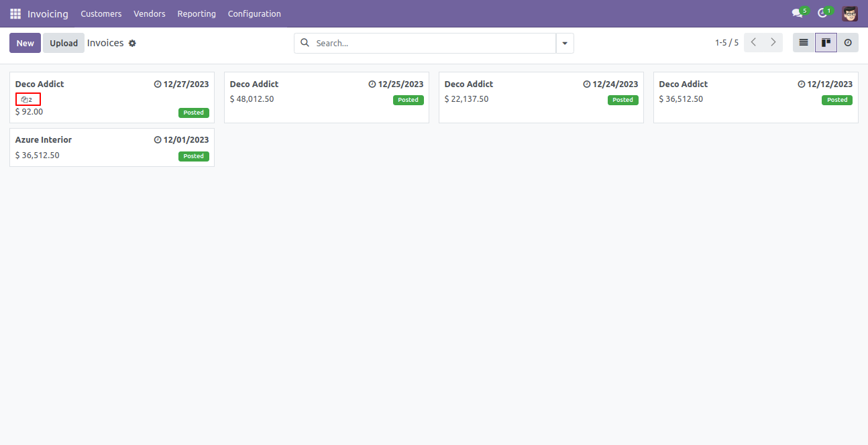Click the Posted badge on the $92.00 card
This screenshot has height=445, width=868.
point(194,113)
